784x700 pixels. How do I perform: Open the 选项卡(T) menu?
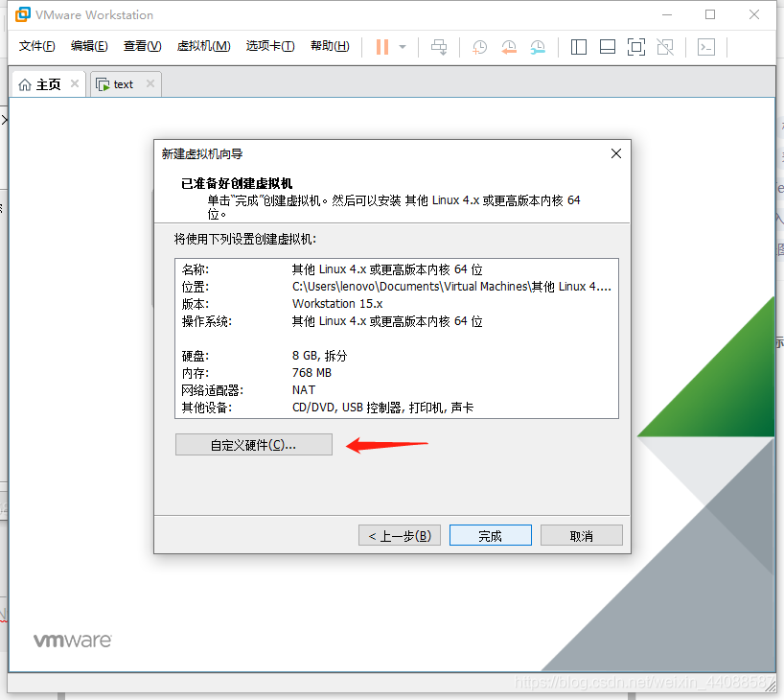(270, 46)
